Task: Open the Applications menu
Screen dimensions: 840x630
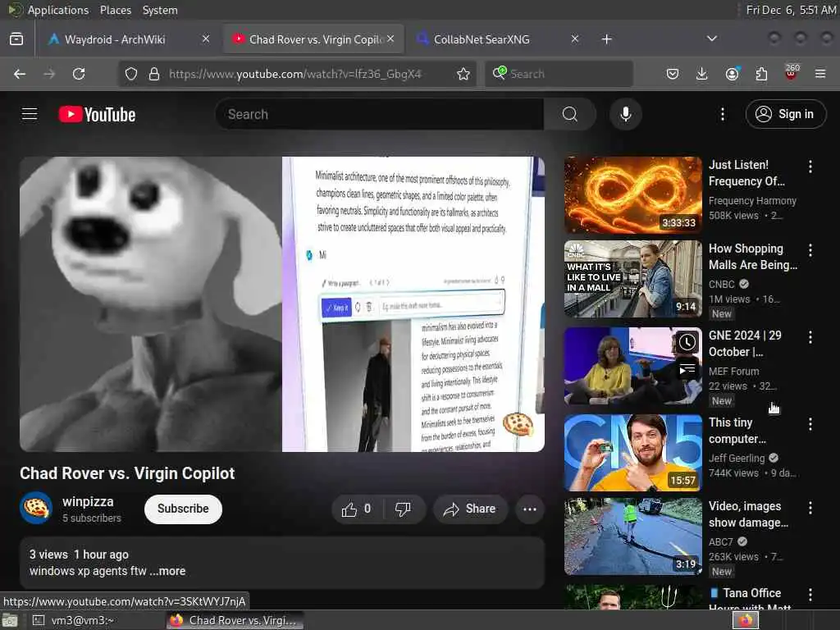Action: click(x=58, y=10)
